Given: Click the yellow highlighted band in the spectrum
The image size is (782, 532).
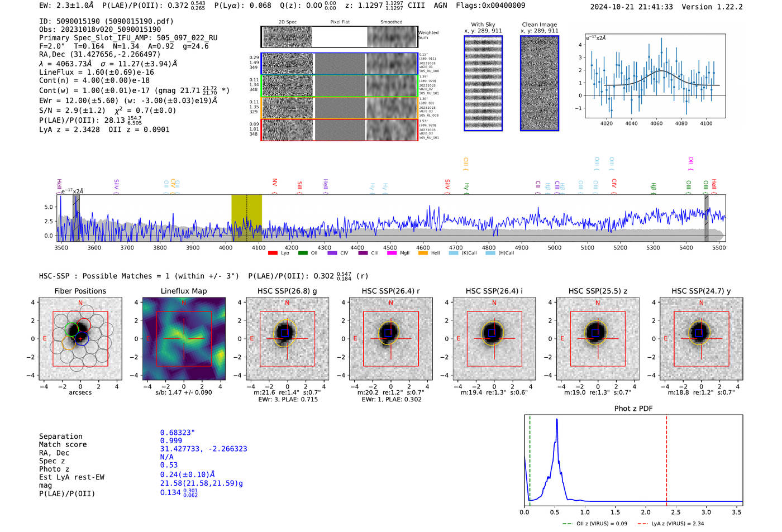Looking at the screenshot, I should [x=246, y=218].
